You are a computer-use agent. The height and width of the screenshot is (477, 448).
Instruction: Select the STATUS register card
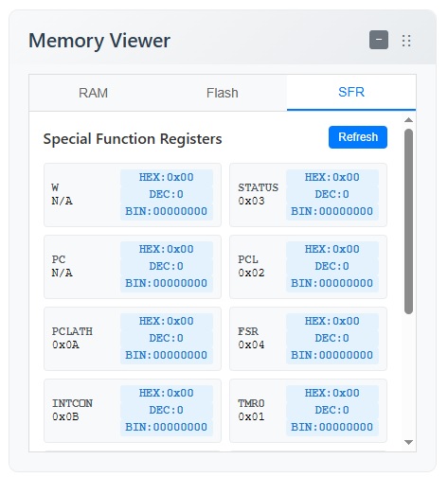[308, 195]
